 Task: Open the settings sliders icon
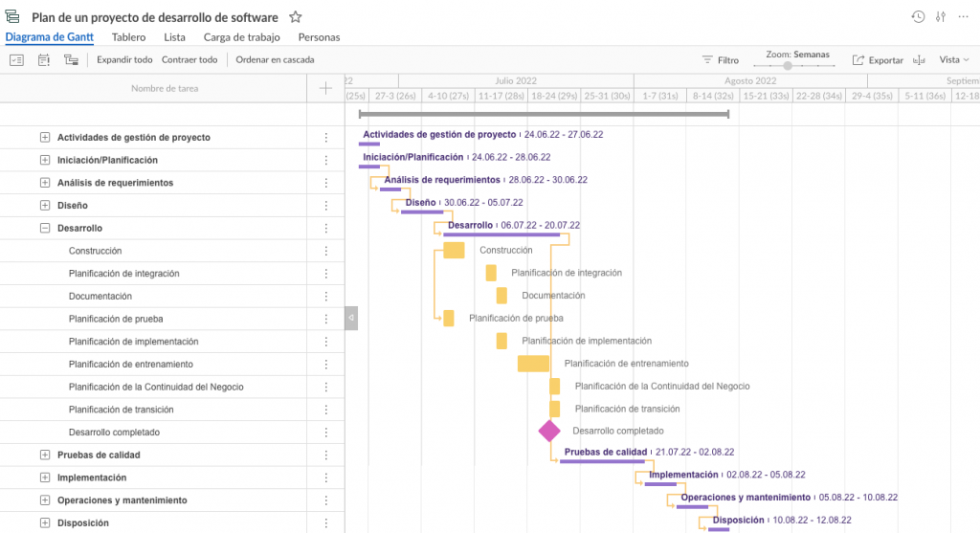click(x=941, y=17)
